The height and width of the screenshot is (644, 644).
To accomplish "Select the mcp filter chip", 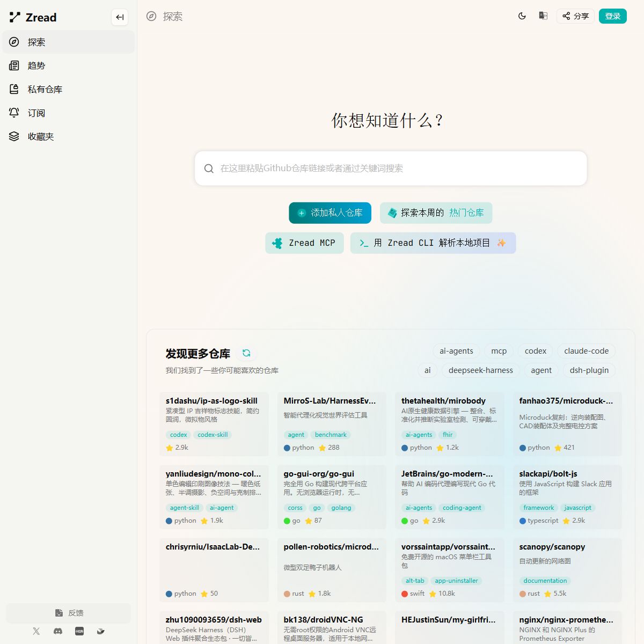I will (x=499, y=351).
